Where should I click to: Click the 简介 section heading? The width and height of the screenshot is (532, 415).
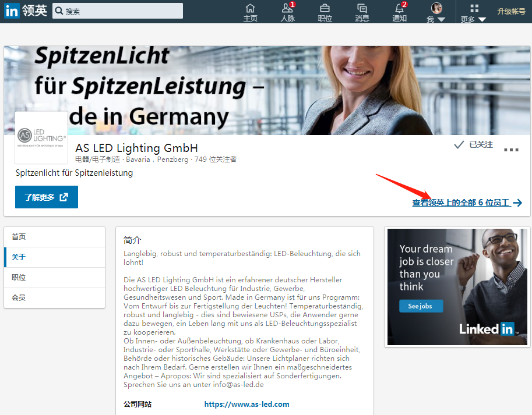point(132,240)
